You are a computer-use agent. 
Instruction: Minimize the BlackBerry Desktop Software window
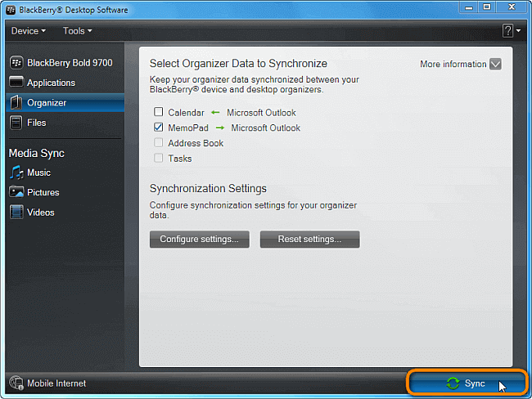tap(469, 7)
